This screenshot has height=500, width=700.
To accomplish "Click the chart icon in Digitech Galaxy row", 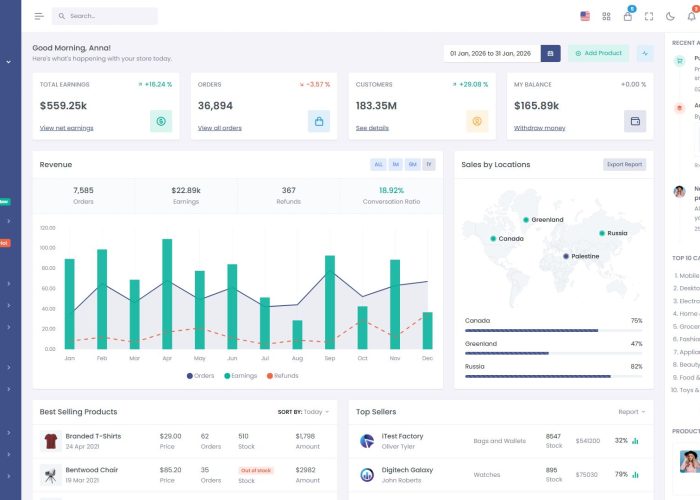I will pos(635,475).
